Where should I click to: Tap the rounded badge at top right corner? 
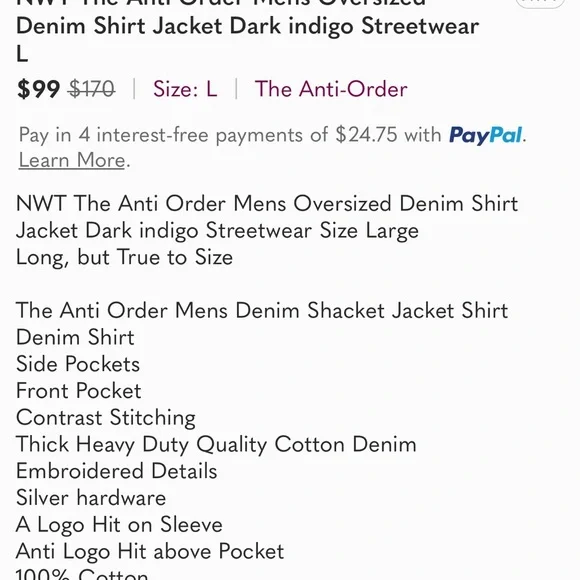(540, 3)
